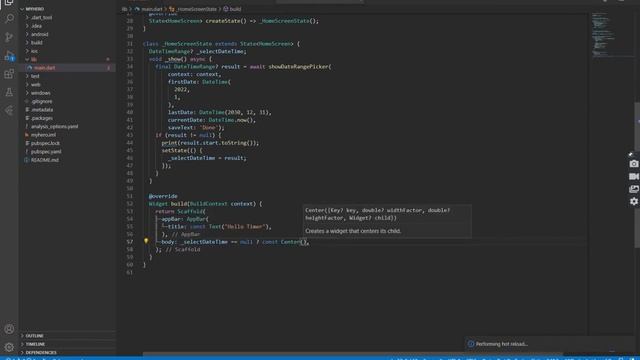Open the Accounts profile icon
Screen dimensions: 640x360
coord(9,329)
